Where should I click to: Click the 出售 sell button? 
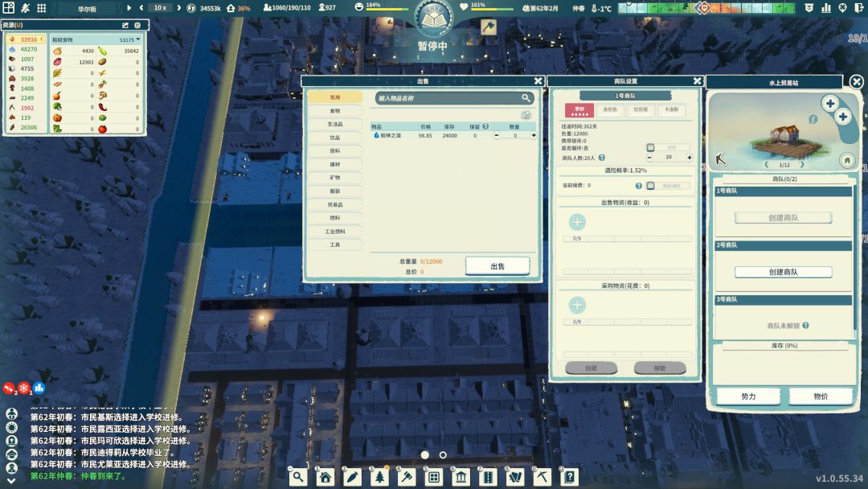497,266
